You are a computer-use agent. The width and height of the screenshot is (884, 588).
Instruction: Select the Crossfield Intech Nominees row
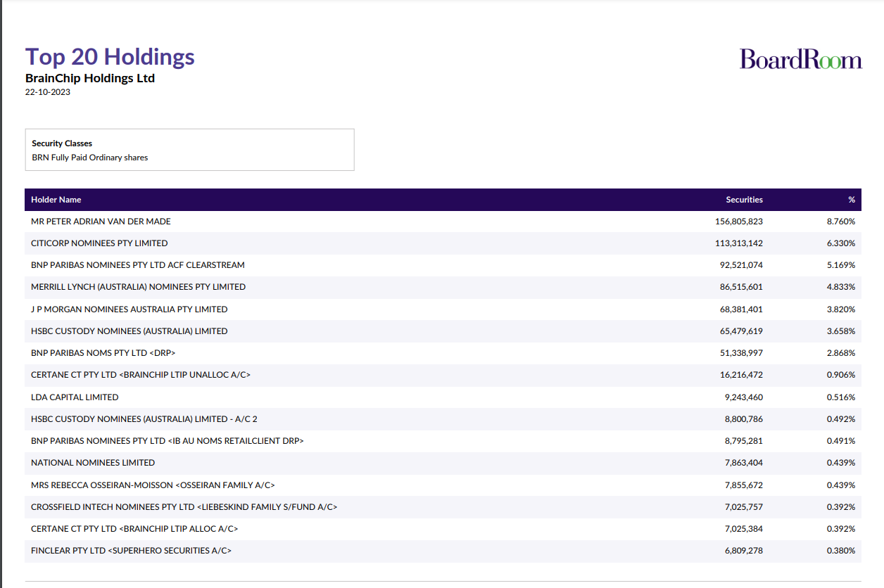coord(184,507)
